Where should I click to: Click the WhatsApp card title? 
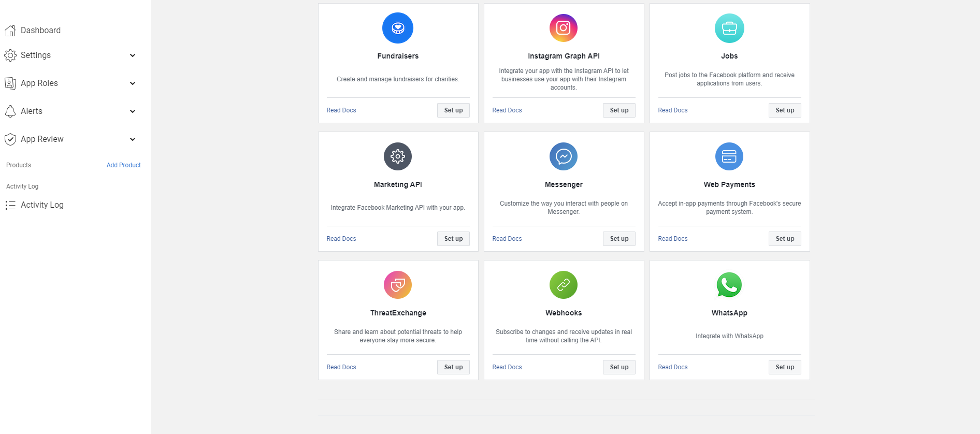click(x=729, y=313)
